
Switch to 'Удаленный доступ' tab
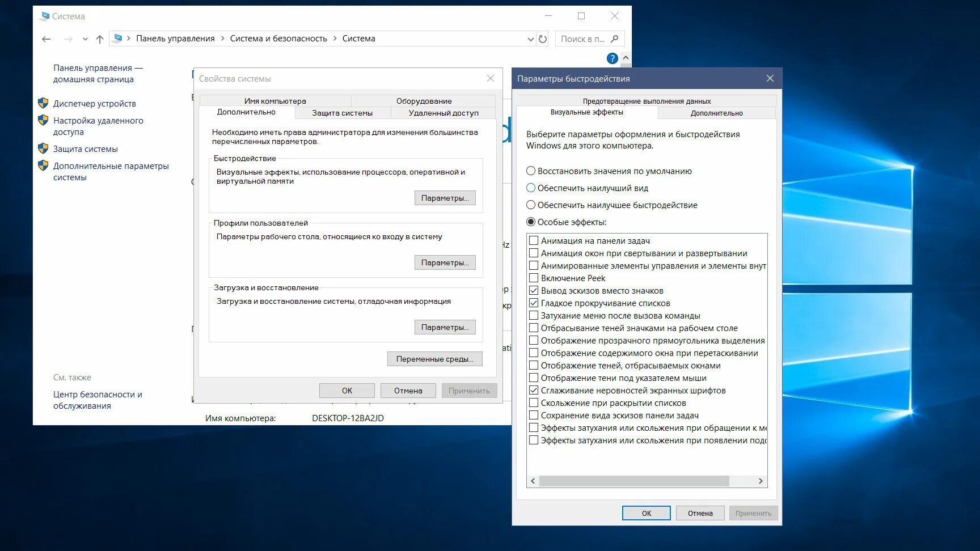coord(443,113)
